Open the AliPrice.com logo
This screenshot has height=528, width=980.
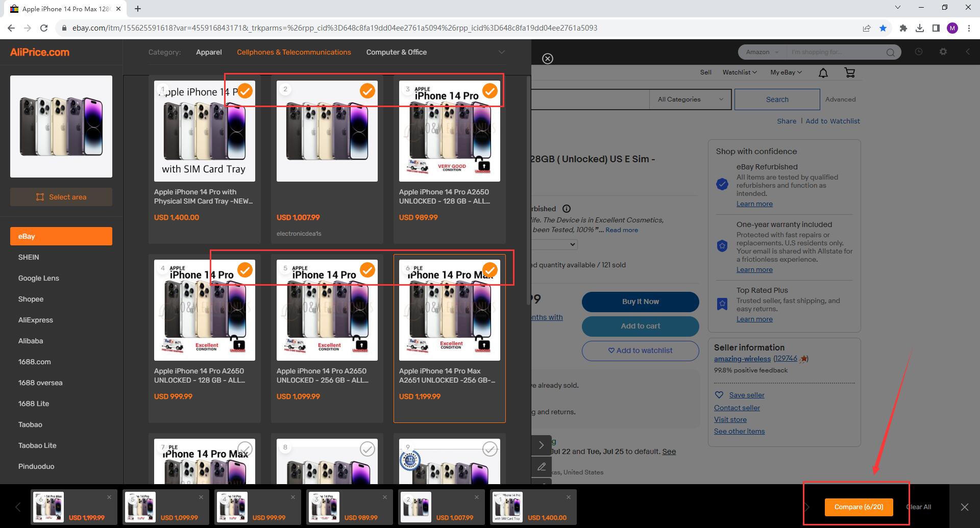point(40,52)
